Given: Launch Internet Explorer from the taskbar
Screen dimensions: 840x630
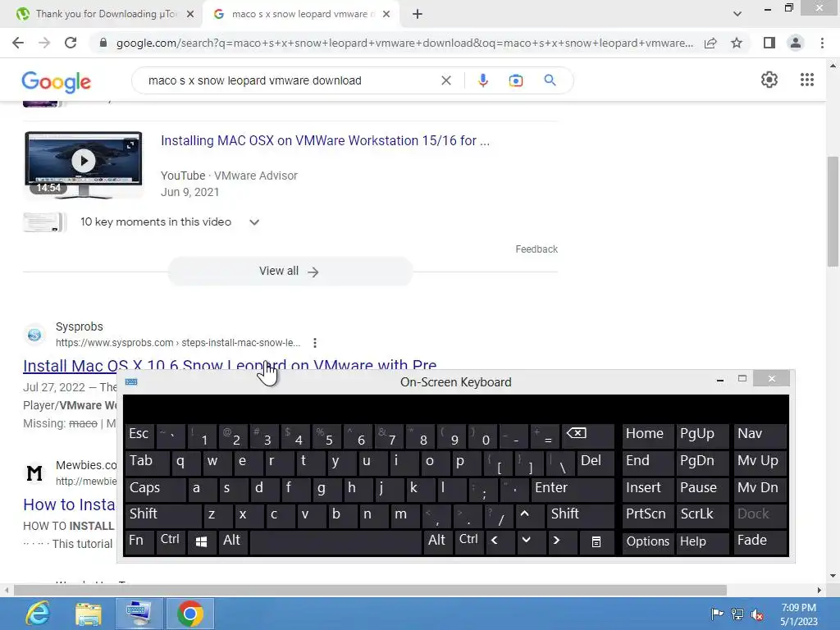Looking at the screenshot, I should (x=38, y=614).
